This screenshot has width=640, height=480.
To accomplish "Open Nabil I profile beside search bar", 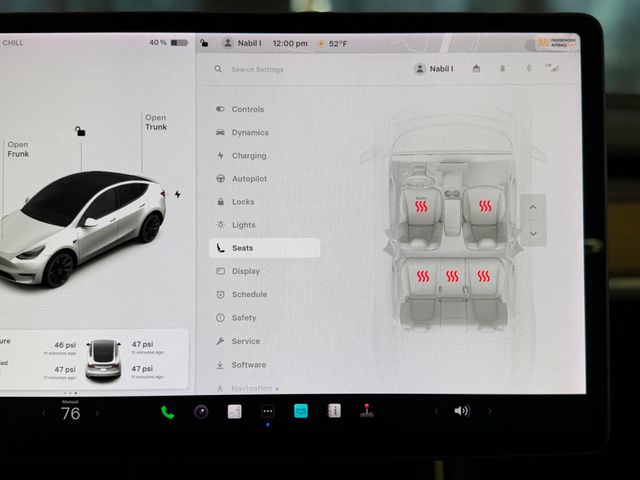I will click(434, 69).
